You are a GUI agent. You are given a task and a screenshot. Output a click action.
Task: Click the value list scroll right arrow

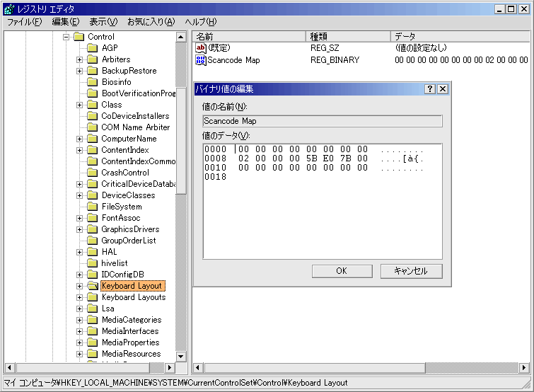click(524, 367)
